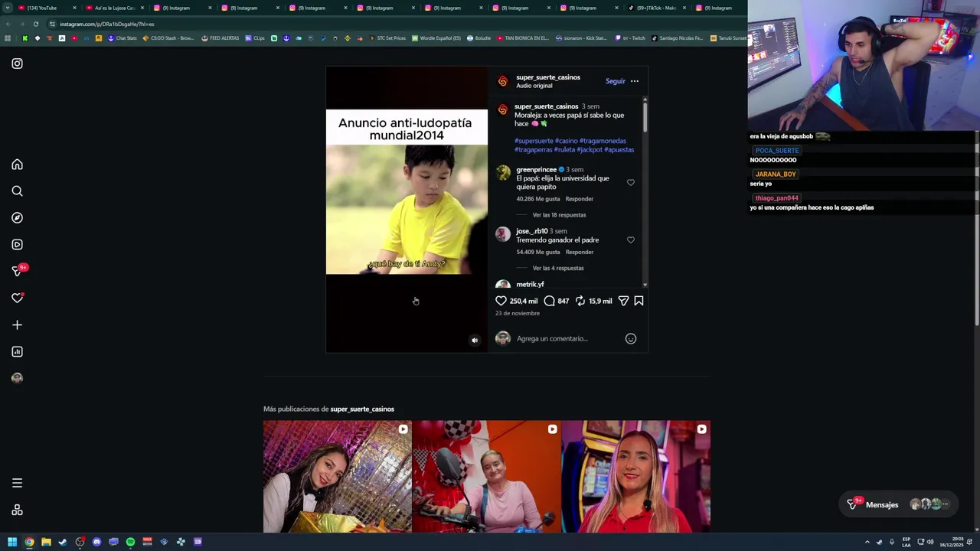
Task: Unmute the video with speaker icon
Action: coord(475,341)
